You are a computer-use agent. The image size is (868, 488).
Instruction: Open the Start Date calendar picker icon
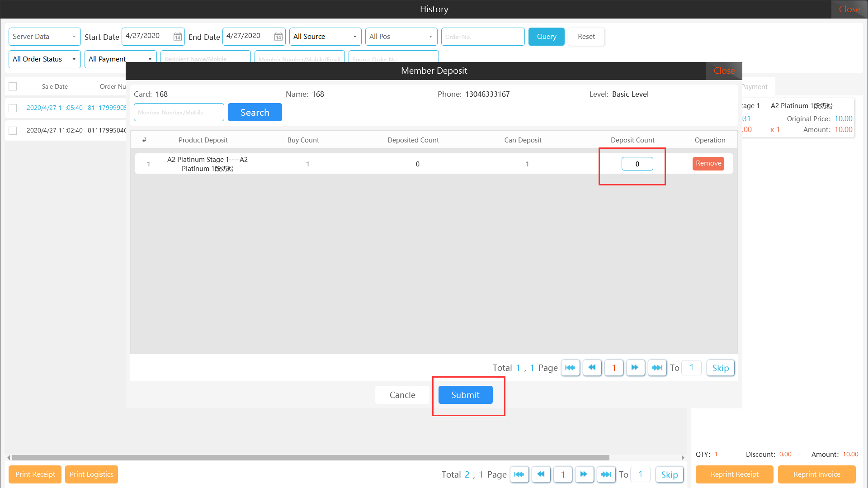(x=178, y=37)
